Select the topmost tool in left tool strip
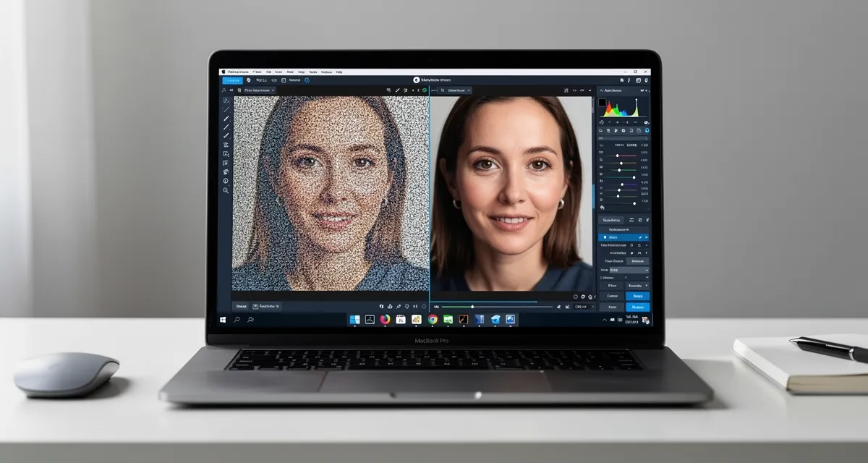This screenshot has height=463, width=868. [x=226, y=101]
